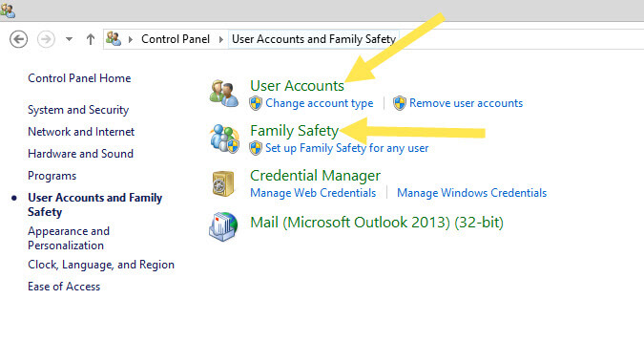Image resolution: width=644 pixels, height=363 pixels.
Task: Click the Mail Outlook icon
Action: tap(223, 226)
